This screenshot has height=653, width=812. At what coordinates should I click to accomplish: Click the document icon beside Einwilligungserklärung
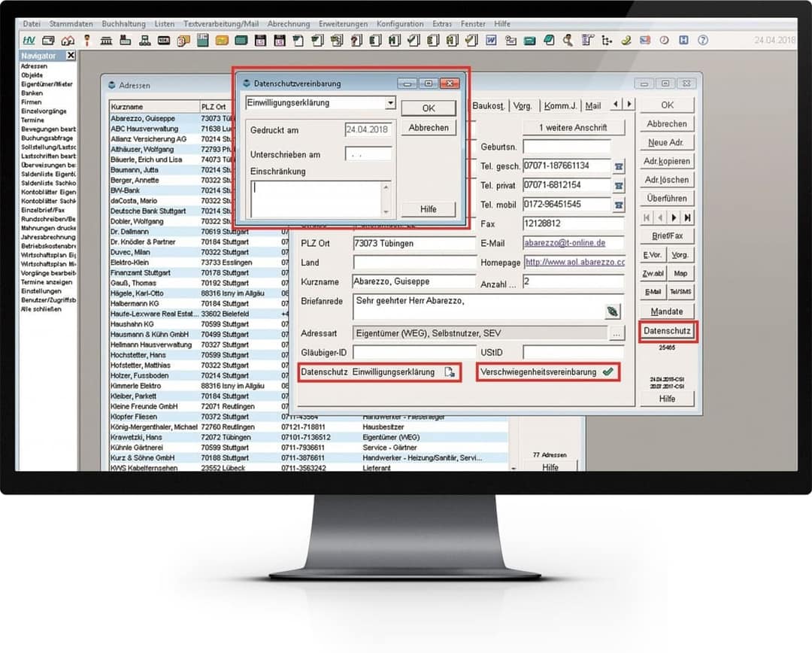(x=450, y=372)
